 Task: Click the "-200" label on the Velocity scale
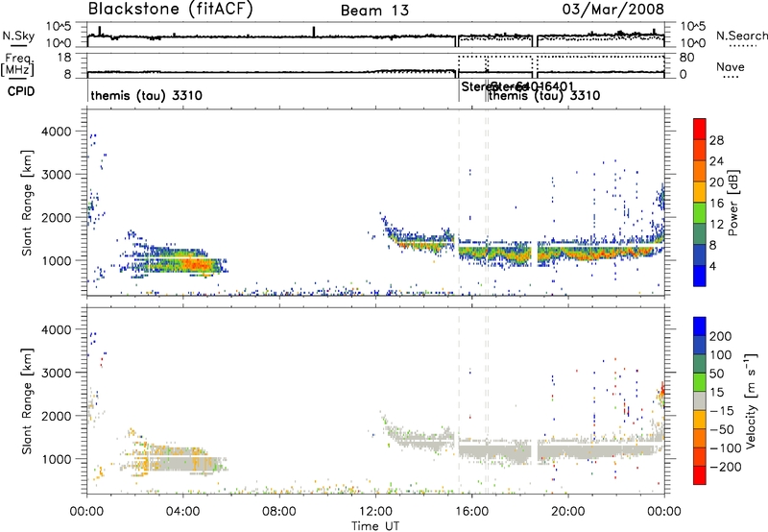[724, 467]
